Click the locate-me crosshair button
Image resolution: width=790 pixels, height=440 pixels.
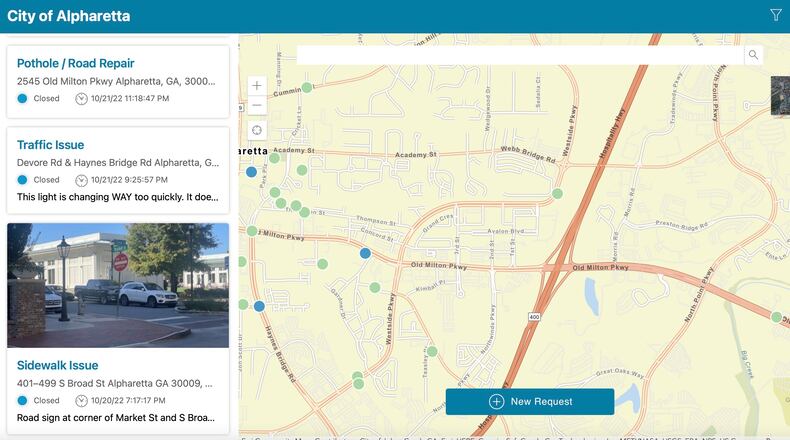tap(257, 130)
